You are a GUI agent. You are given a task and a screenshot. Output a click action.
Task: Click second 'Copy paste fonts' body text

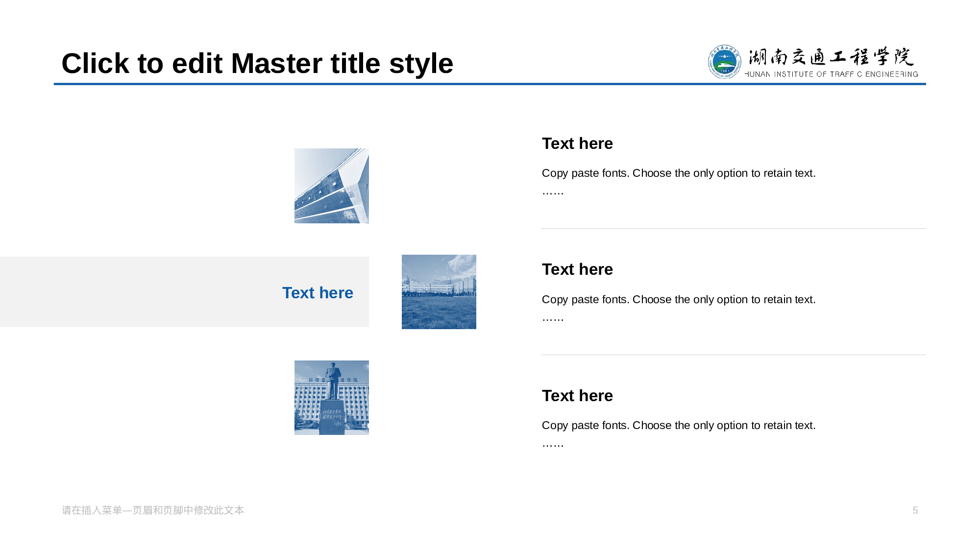point(679,299)
